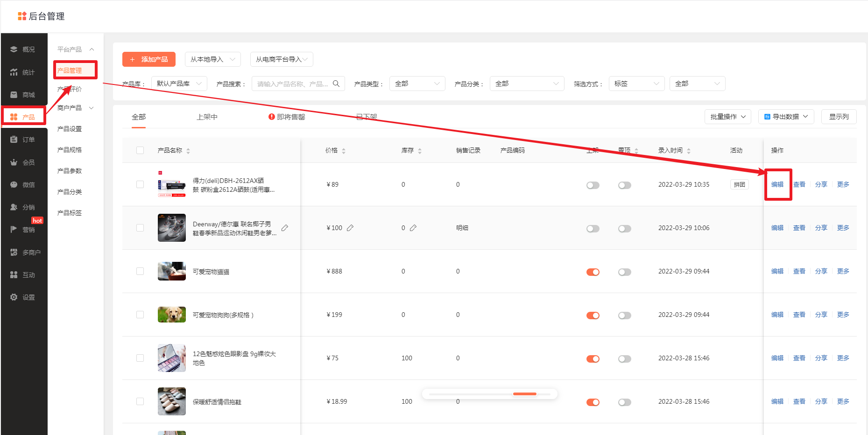This screenshot has height=435, width=868.
Task: Turn off 上架 switch for 可爱宠物猫猫
Action: 593,272
